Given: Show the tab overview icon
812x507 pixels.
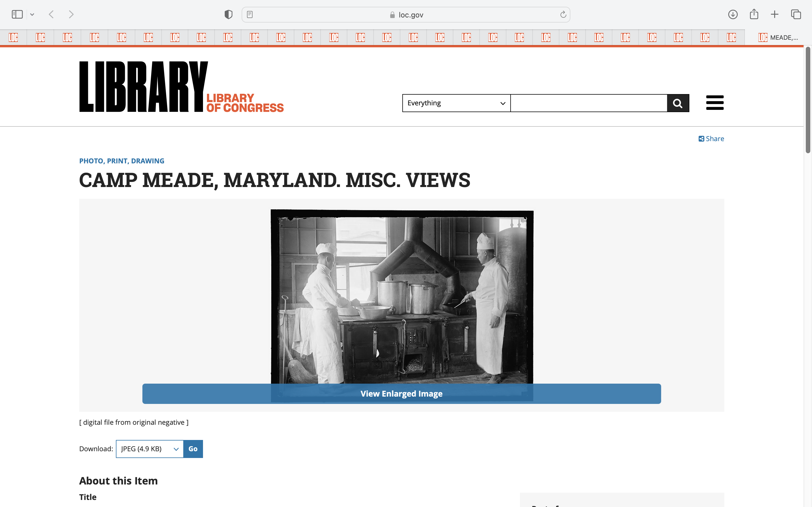Looking at the screenshot, I should pos(796,14).
